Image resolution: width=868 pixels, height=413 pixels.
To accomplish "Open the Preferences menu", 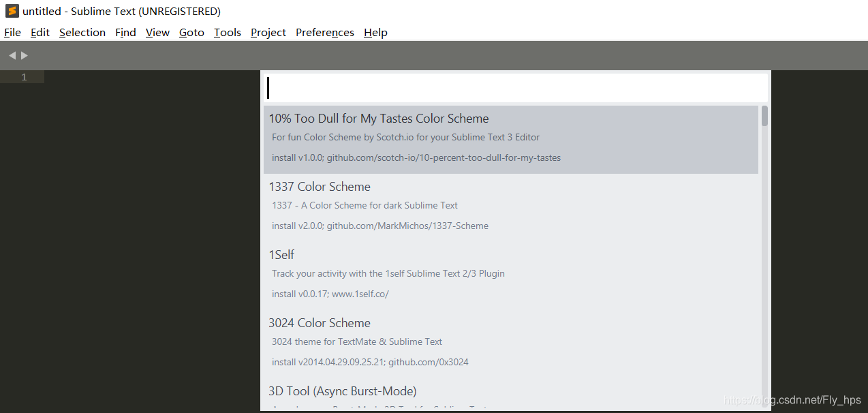I will pos(325,32).
